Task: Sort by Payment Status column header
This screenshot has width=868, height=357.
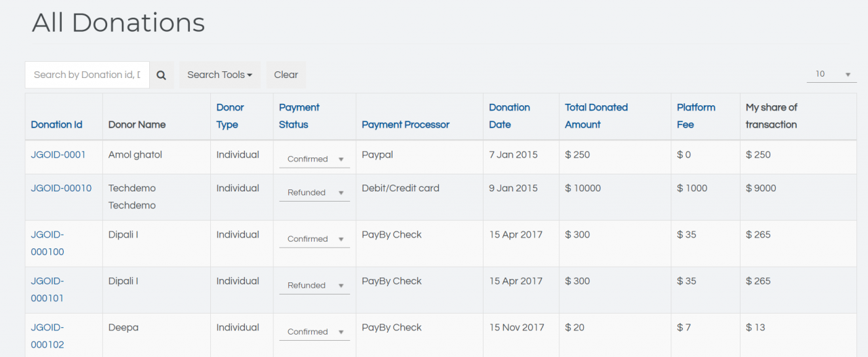Action: (299, 116)
